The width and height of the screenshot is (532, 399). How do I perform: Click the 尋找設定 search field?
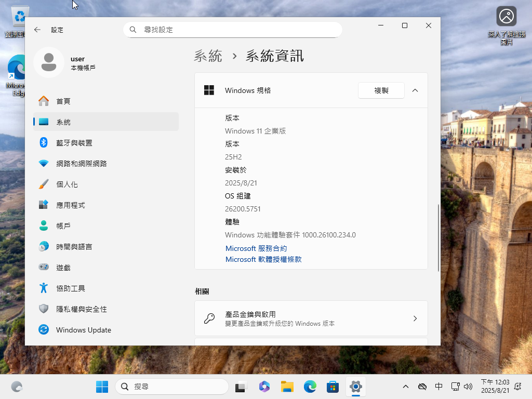233,30
